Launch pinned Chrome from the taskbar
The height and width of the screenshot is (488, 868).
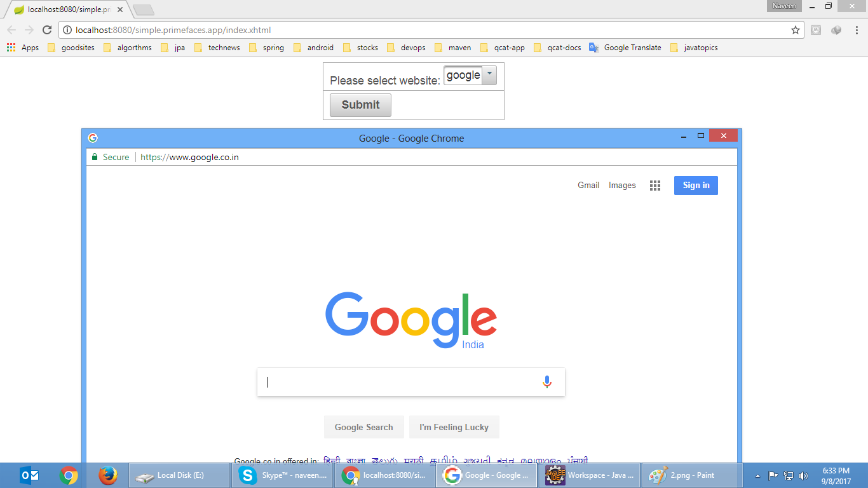(x=69, y=475)
